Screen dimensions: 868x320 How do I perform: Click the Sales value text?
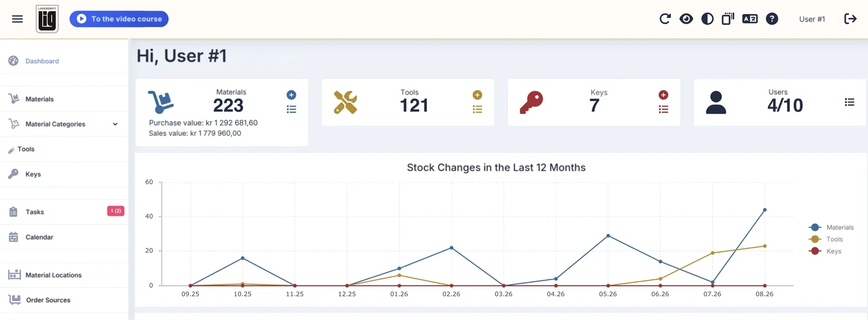pyautogui.click(x=195, y=133)
